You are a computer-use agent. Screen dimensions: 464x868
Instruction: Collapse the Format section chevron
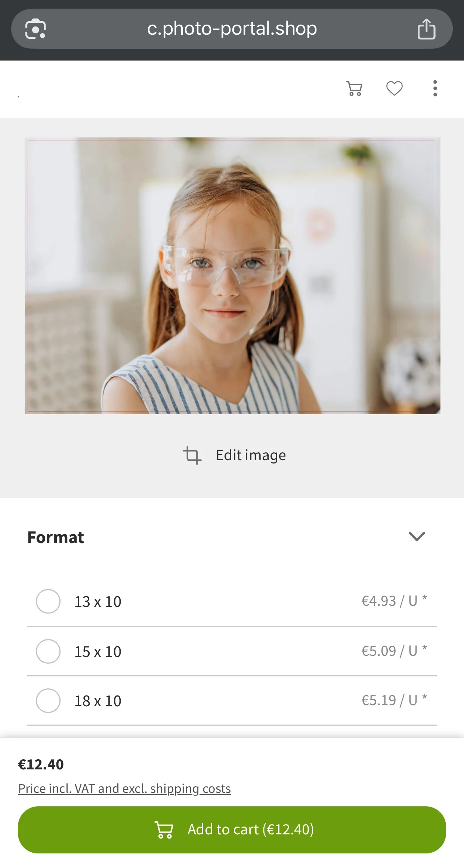pyautogui.click(x=417, y=537)
